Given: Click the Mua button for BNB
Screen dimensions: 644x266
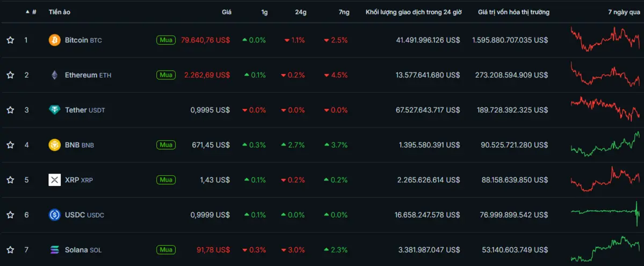Looking at the screenshot, I should tap(166, 145).
